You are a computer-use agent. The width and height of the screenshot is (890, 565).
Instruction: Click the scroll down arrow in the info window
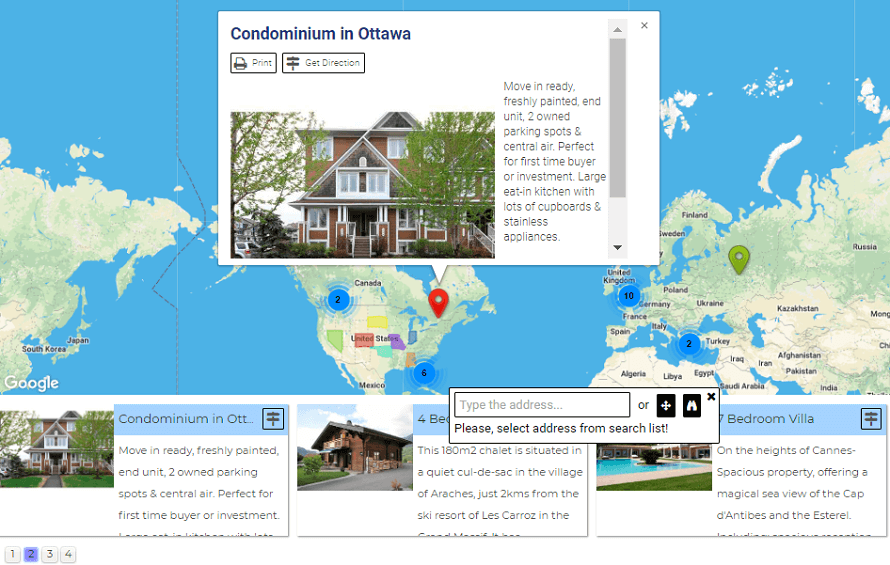618,248
